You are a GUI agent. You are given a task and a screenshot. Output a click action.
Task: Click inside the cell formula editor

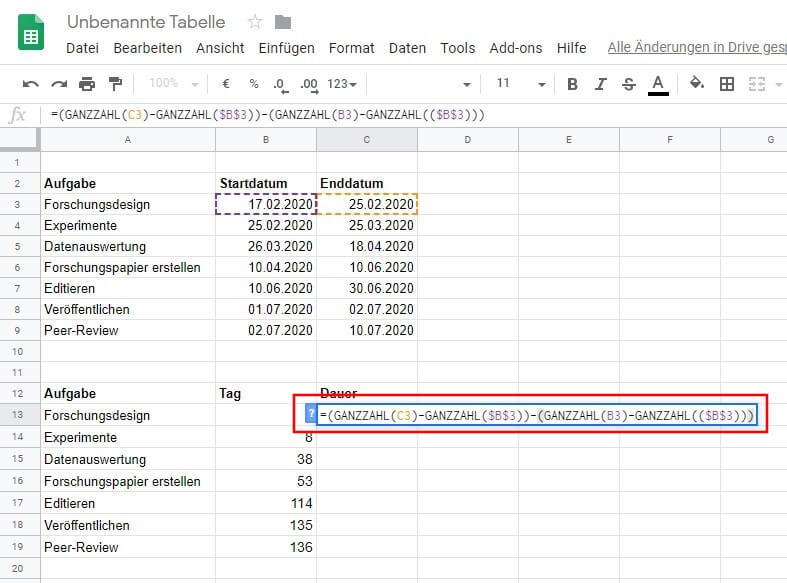pyautogui.click(x=537, y=415)
